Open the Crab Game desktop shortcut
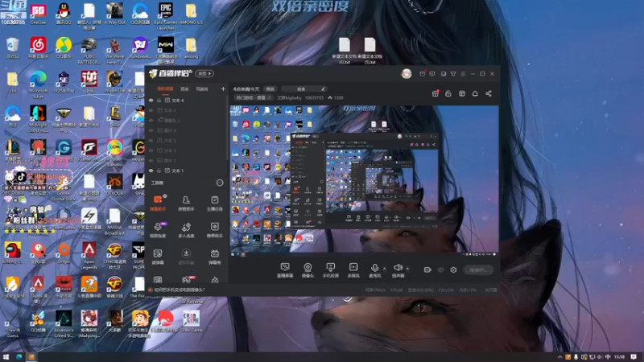 click(x=191, y=321)
